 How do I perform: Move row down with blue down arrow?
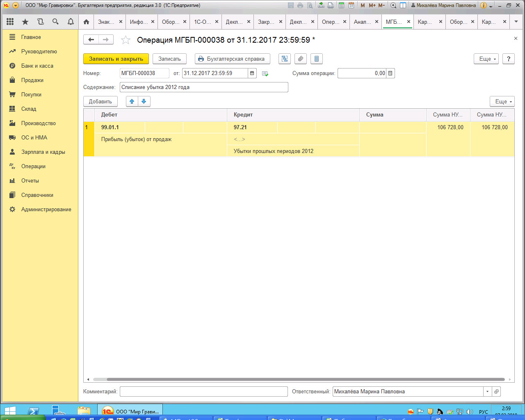144,101
